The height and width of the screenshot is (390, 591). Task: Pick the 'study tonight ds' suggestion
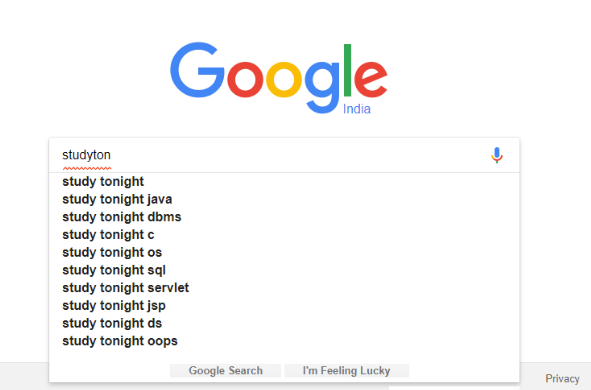click(x=284, y=323)
